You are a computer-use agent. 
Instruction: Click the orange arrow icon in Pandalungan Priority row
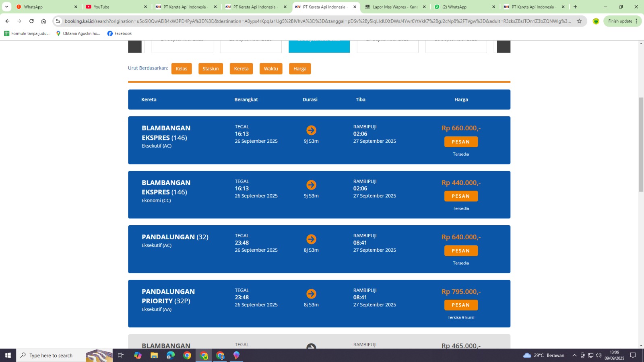pyautogui.click(x=311, y=294)
